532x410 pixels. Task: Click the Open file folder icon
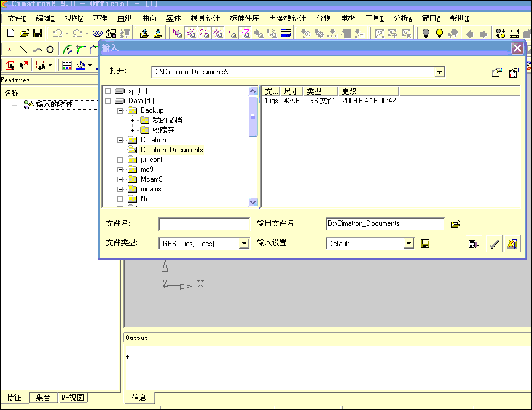point(24,33)
